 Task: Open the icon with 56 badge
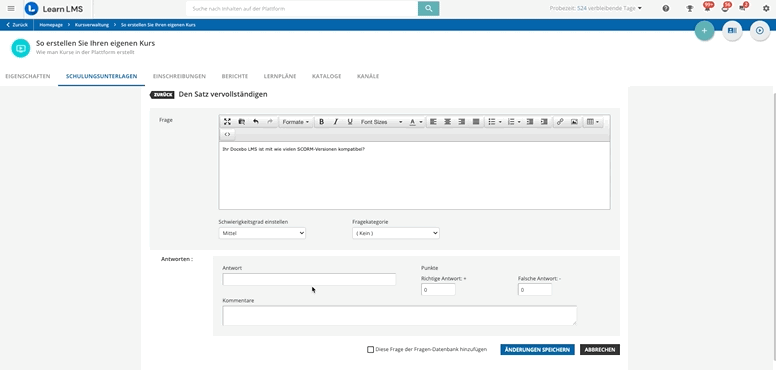726,7
